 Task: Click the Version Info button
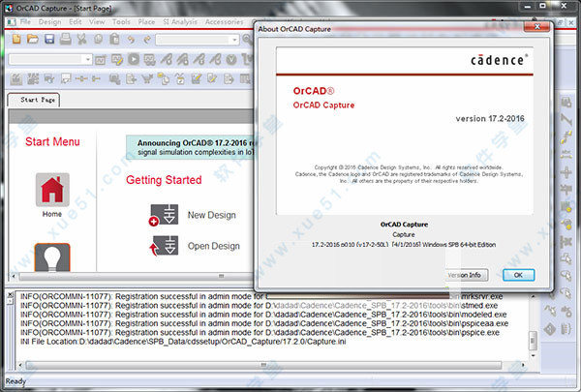coord(466,275)
